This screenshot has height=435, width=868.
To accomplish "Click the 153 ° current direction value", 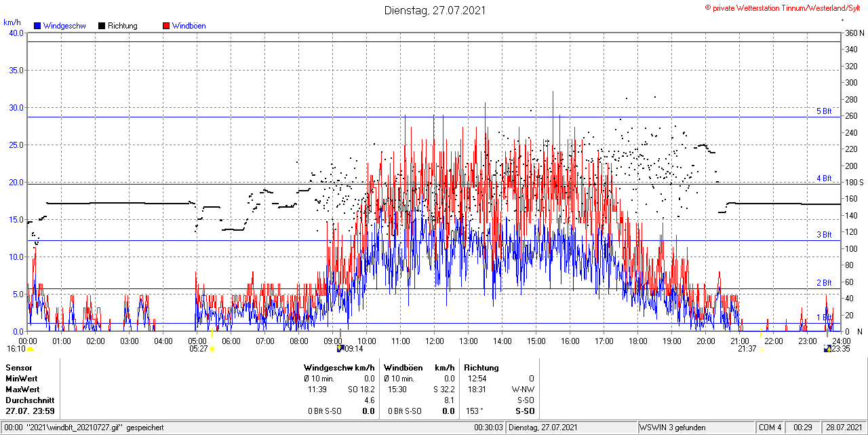I will coord(475,411).
